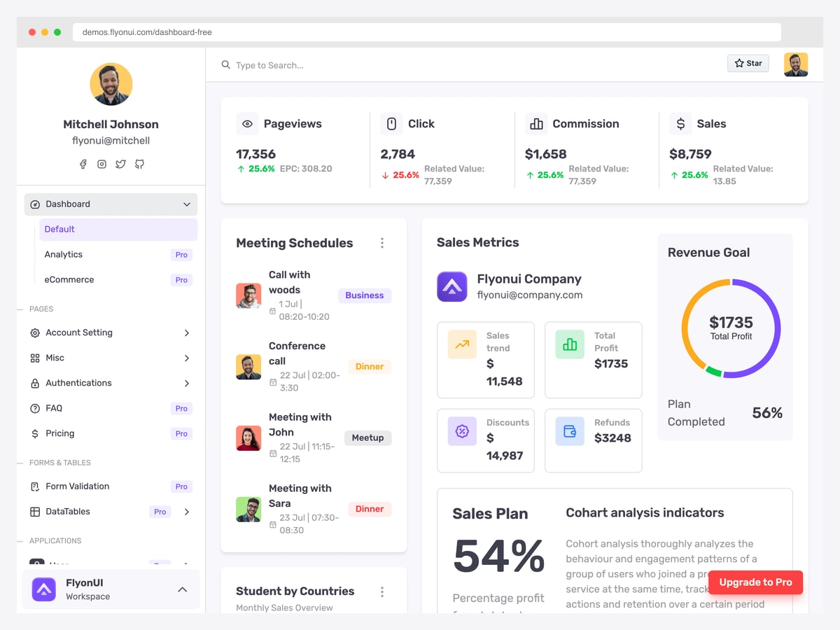Collapse the Dashboard menu chevron
This screenshot has height=630, width=840.
187,204
